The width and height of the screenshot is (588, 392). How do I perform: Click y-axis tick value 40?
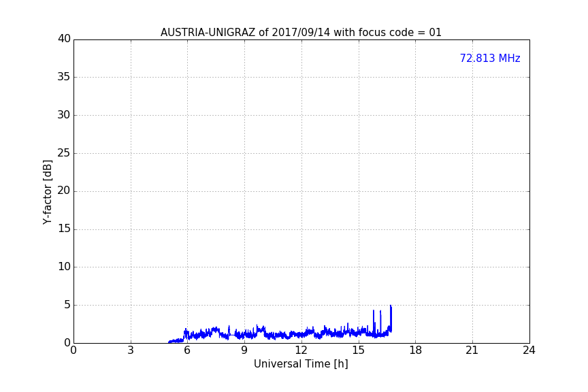click(x=64, y=39)
